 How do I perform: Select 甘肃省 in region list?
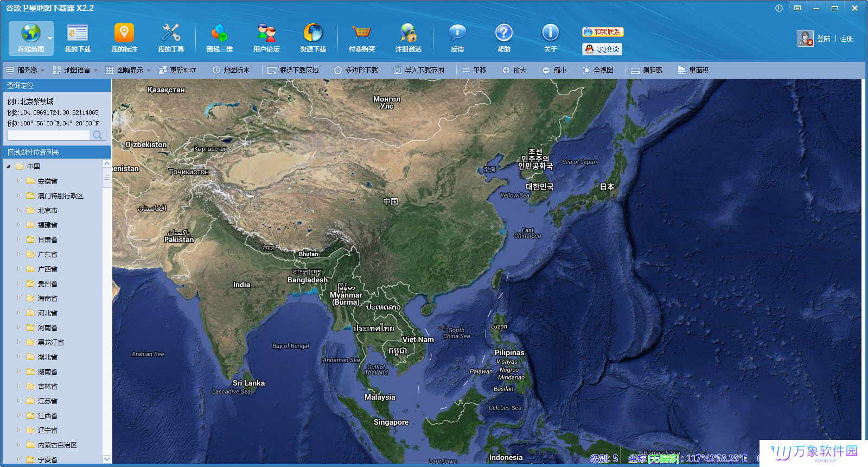47,240
